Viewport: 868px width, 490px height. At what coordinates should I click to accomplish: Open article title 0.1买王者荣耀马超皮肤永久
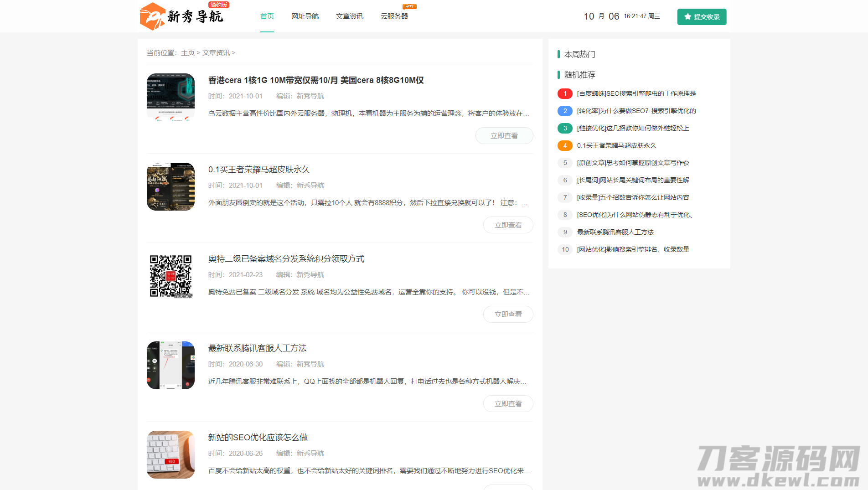point(259,170)
